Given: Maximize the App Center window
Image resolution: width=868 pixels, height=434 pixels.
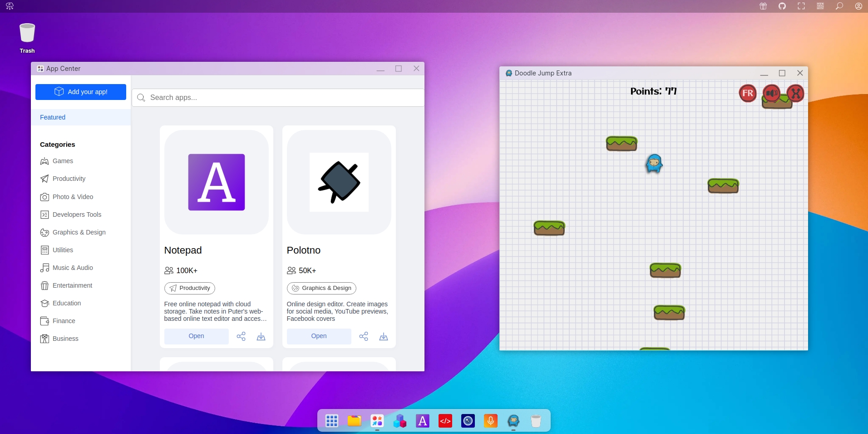Looking at the screenshot, I should (399, 69).
